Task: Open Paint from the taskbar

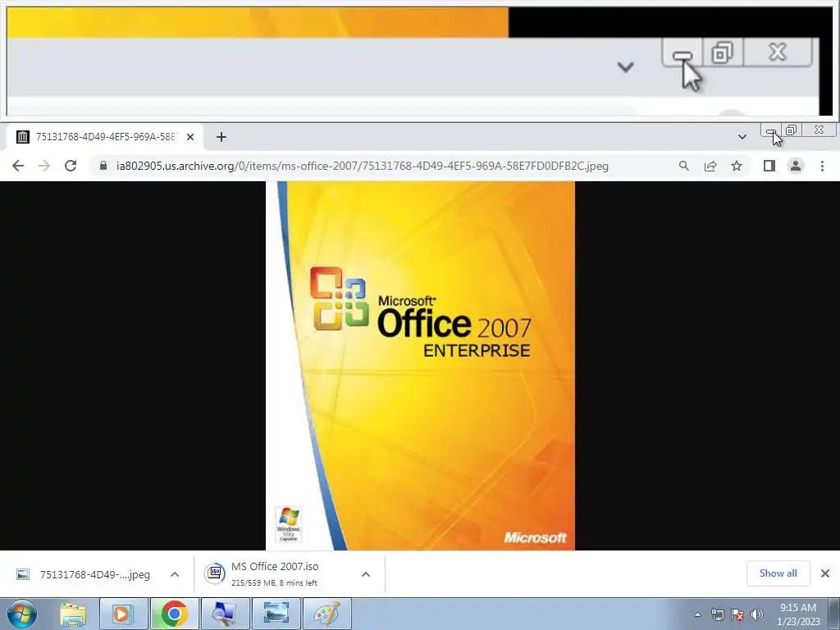Action: pyautogui.click(x=327, y=614)
